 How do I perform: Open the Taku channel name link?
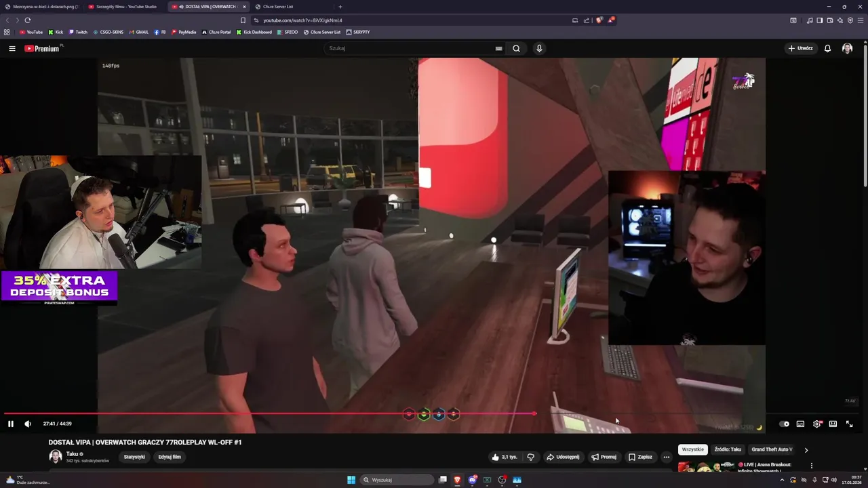72,454
